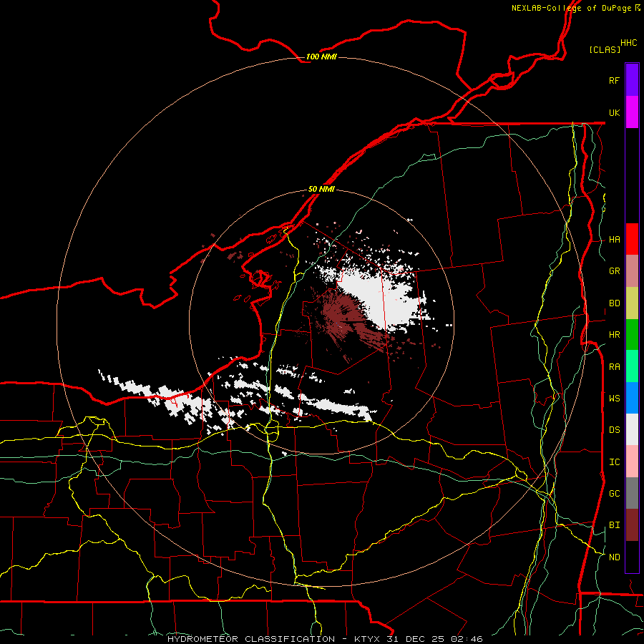This screenshot has width=644, height=644.
Task: Click the "BD" legend label
Action: pos(614,303)
